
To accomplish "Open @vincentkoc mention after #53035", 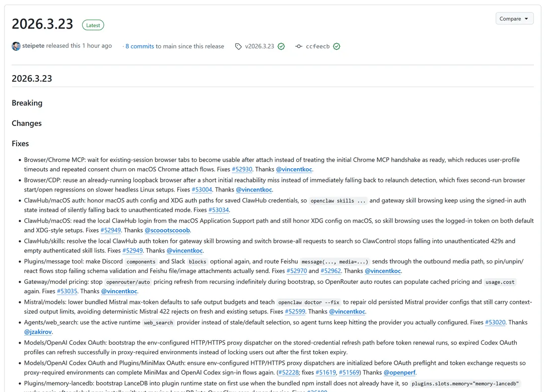I will click(x=119, y=291).
